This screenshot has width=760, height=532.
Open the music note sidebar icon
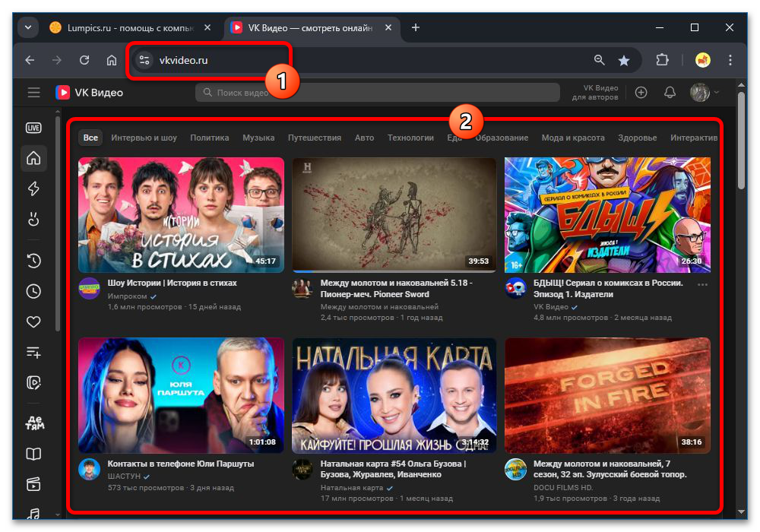coord(33,512)
